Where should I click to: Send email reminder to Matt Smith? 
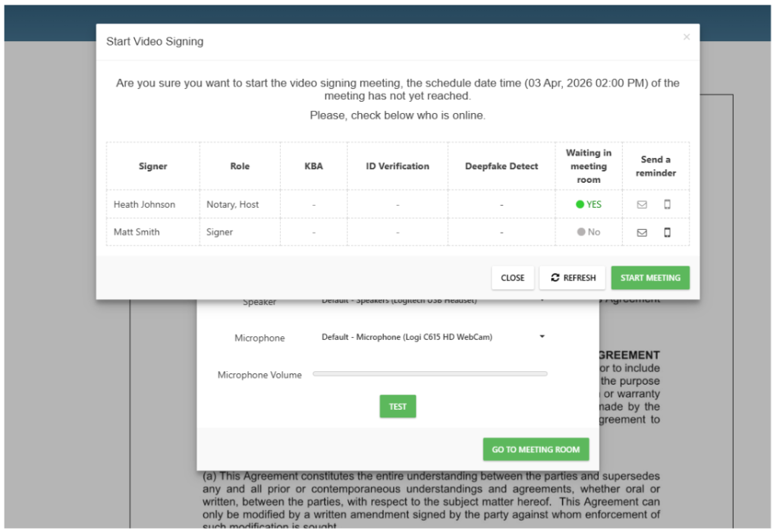(642, 232)
